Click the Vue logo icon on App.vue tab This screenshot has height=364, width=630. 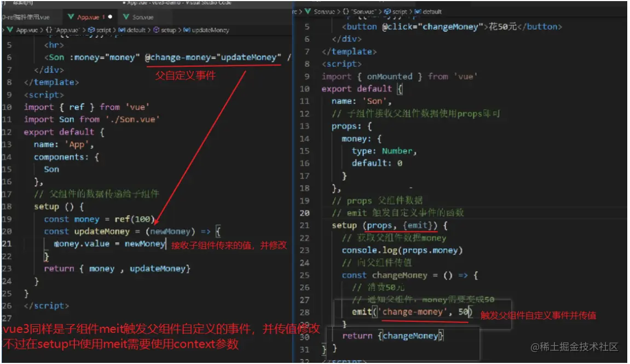[71, 17]
